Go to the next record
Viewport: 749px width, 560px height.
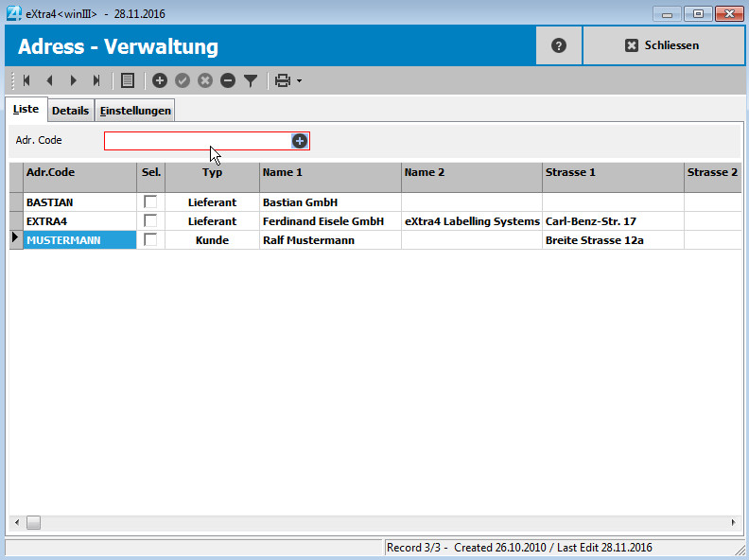[73, 81]
